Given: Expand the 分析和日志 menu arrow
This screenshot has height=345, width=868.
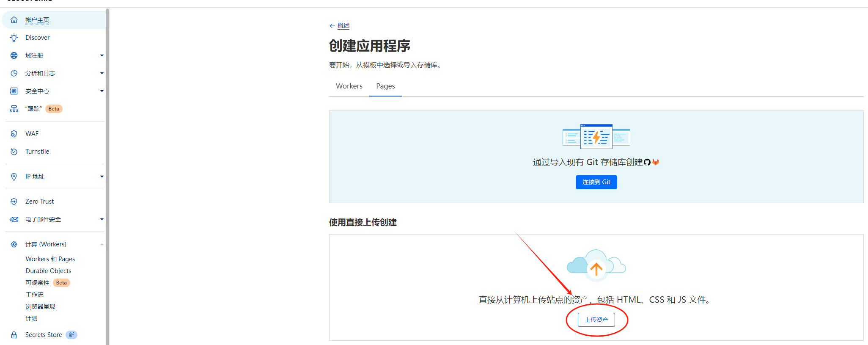Looking at the screenshot, I should click(102, 73).
